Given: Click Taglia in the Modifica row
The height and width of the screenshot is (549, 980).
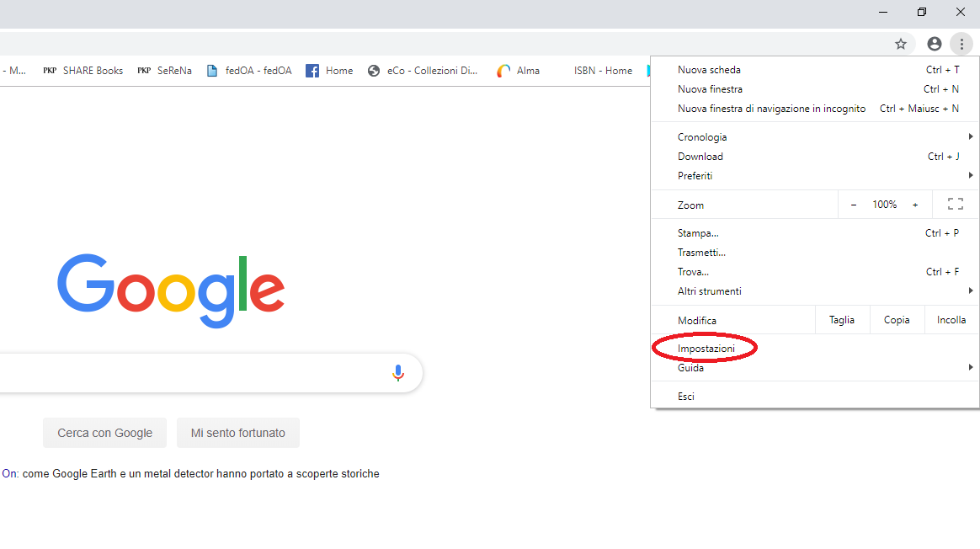Looking at the screenshot, I should click(842, 320).
